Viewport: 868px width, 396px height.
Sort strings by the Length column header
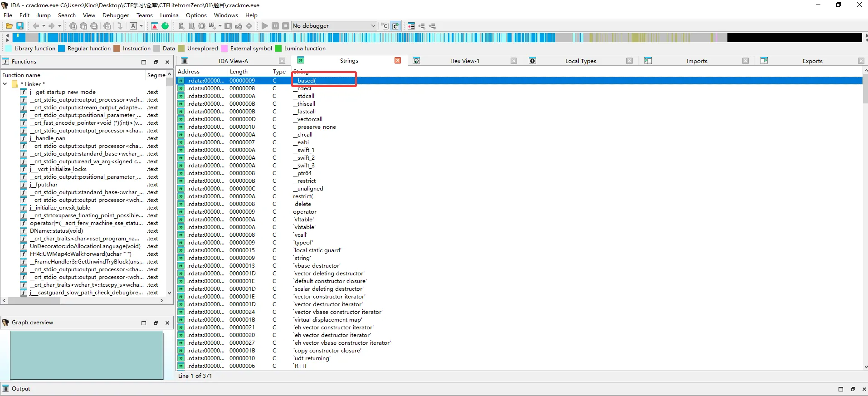pyautogui.click(x=249, y=71)
